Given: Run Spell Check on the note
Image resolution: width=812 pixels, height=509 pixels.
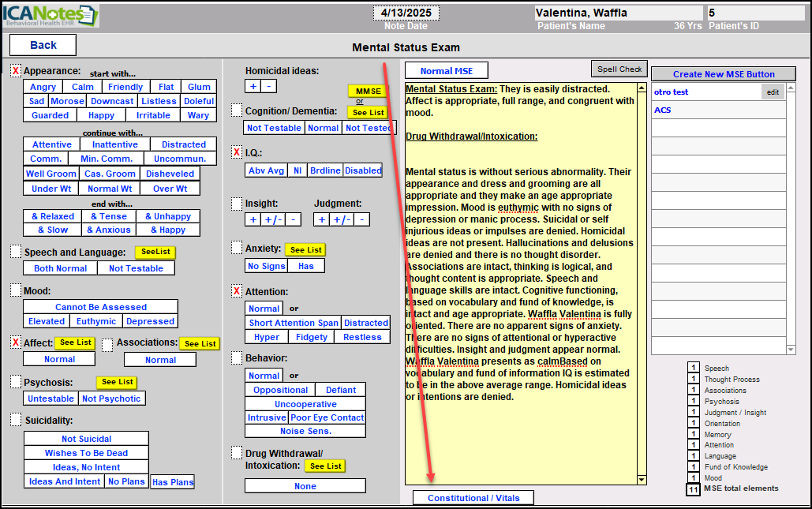Looking at the screenshot, I should [619, 69].
